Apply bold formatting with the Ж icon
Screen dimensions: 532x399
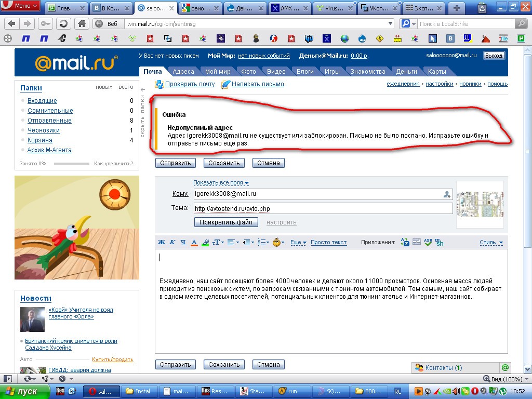coord(162,242)
